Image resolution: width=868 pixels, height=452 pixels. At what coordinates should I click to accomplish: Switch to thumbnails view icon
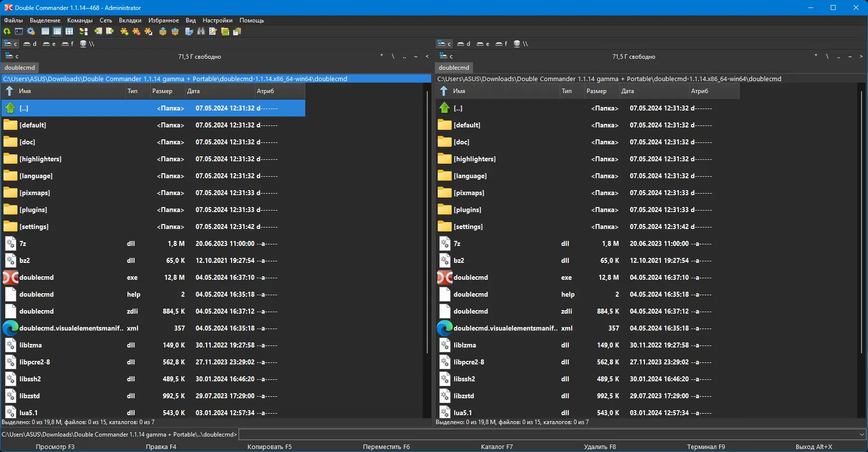[x=69, y=31]
